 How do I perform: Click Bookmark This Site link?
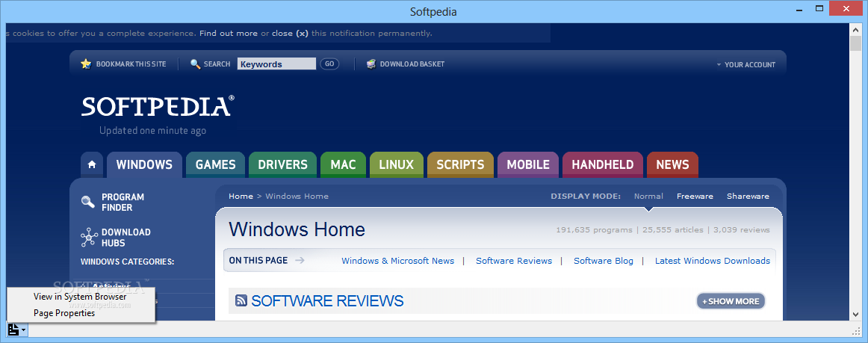(x=131, y=64)
